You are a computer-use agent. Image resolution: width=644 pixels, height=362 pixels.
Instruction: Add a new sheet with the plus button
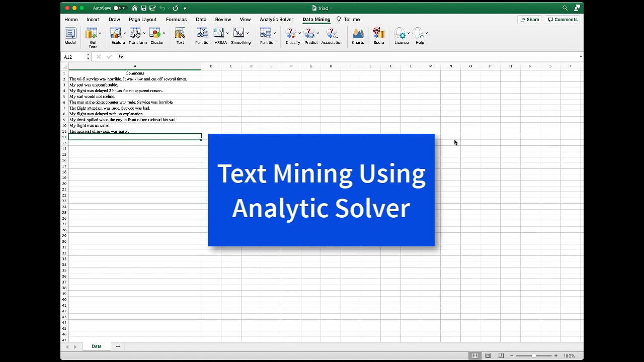(x=118, y=346)
